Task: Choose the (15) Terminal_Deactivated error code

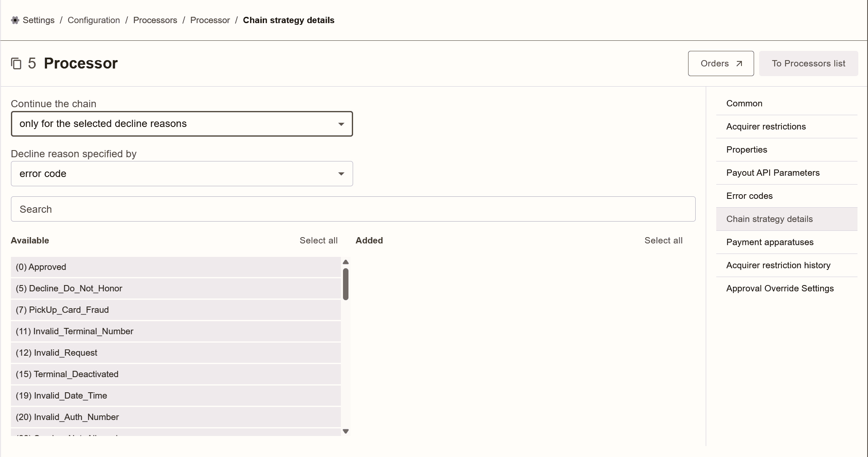Action: tap(176, 374)
